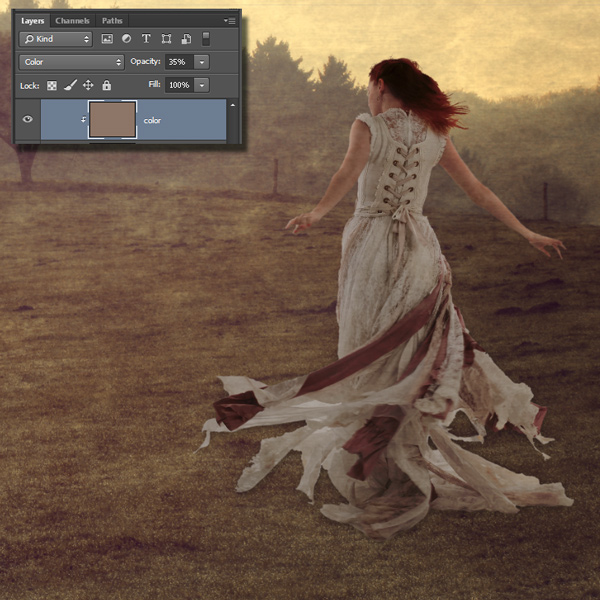
Task: Switch to the Paths tab
Action: [x=112, y=21]
